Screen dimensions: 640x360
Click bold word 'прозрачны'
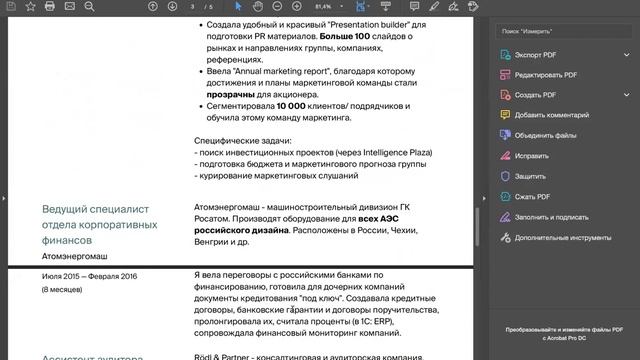click(231, 95)
